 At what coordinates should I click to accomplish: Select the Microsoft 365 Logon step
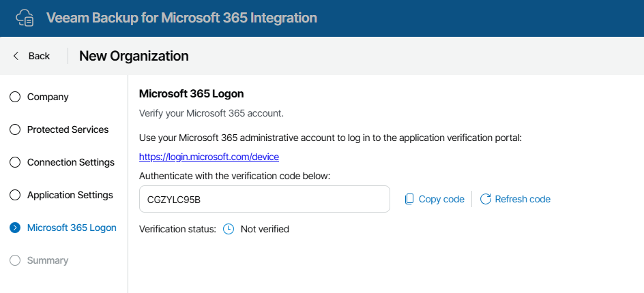[63, 228]
